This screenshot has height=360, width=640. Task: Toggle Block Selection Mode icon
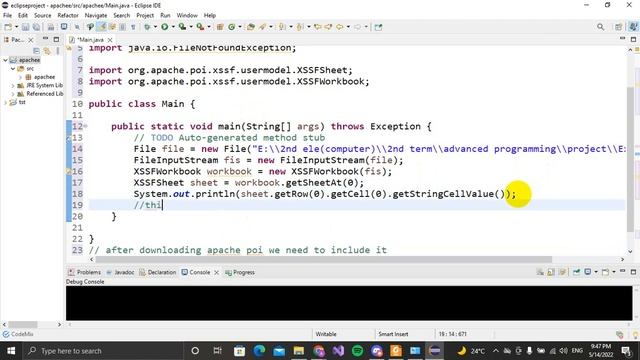pos(122,27)
